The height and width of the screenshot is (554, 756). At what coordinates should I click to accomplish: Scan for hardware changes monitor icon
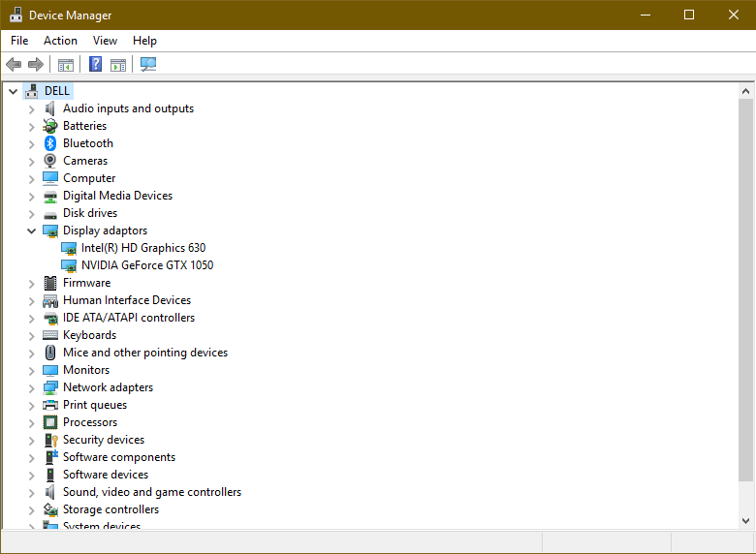(148, 64)
